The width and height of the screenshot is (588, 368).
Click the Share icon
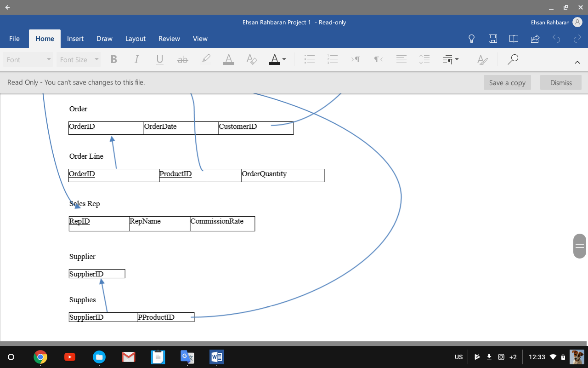[x=535, y=39]
